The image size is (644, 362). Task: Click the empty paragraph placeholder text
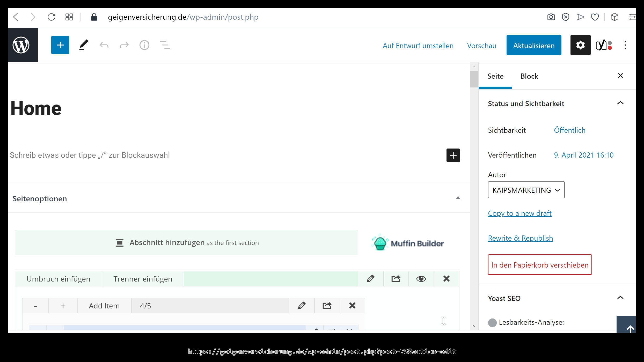[x=90, y=155]
